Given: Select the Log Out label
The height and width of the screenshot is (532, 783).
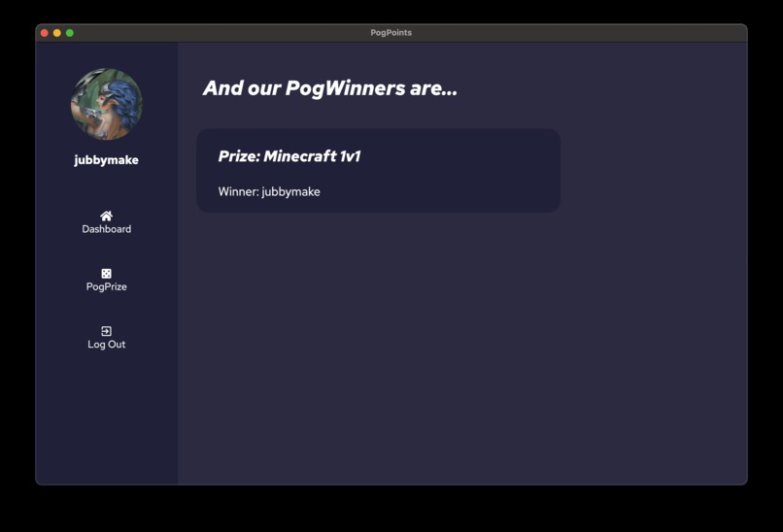Looking at the screenshot, I should coord(106,345).
